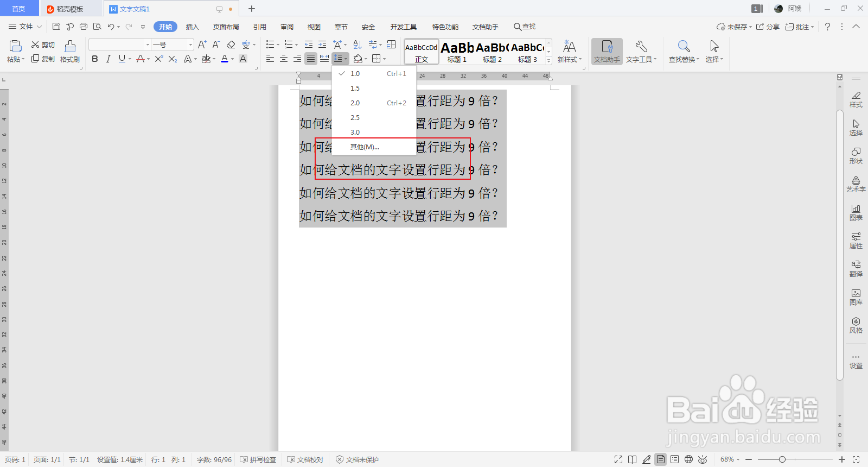The image size is (868, 467).
Task: Click the Search (查找) box in menu bar
Action: [525, 27]
